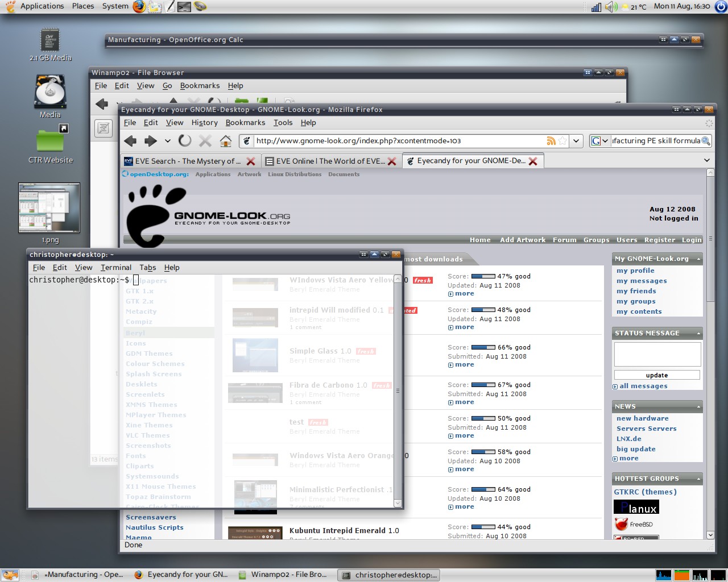The height and width of the screenshot is (582, 728).
Task: Launch the terminal from the top panel
Action: tap(184, 7)
